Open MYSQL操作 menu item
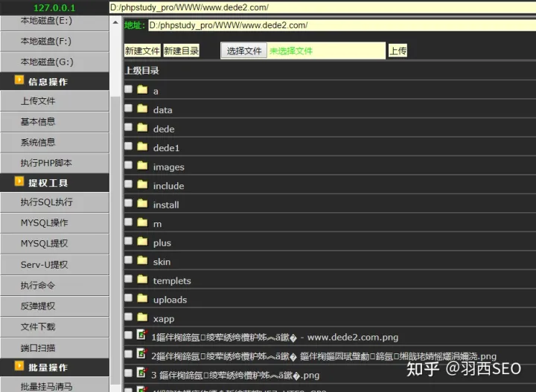Screen dimensions: 536x392 [54, 223]
